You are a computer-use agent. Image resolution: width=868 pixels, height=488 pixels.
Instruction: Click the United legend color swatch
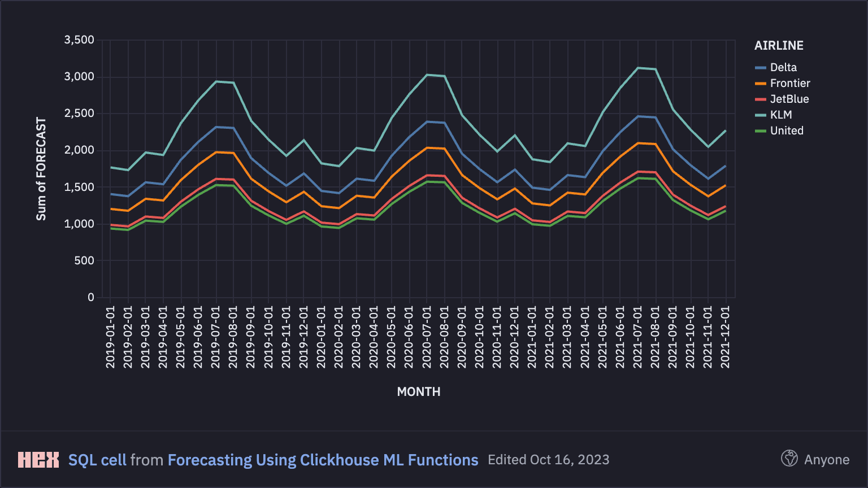click(x=761, y=131)
